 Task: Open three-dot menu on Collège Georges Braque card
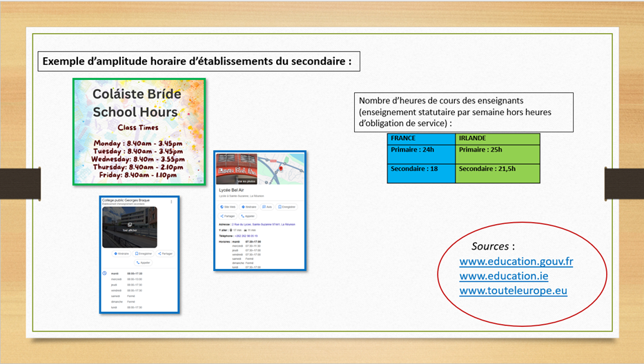tap(171, 202)
